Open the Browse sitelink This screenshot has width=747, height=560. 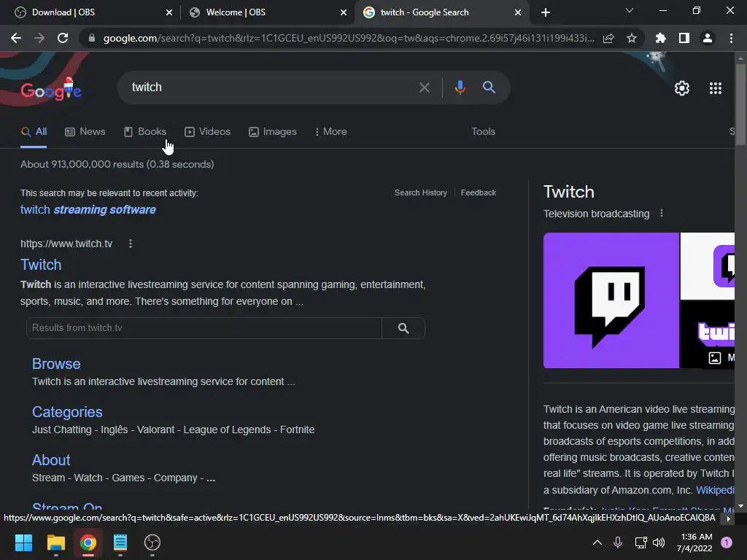click(56, 364)
